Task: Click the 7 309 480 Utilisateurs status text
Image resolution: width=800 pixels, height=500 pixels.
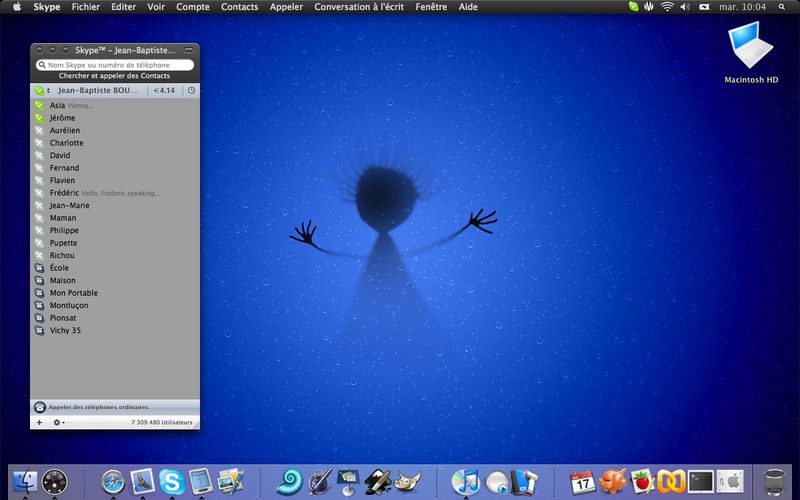Action: point(162,422)
